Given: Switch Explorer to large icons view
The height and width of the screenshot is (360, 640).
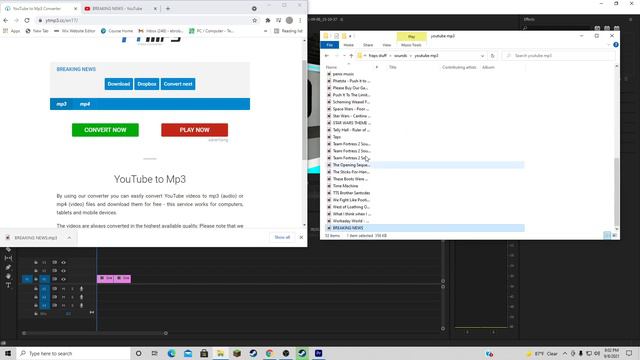Looking at the screenshot, I should [614, 236].
